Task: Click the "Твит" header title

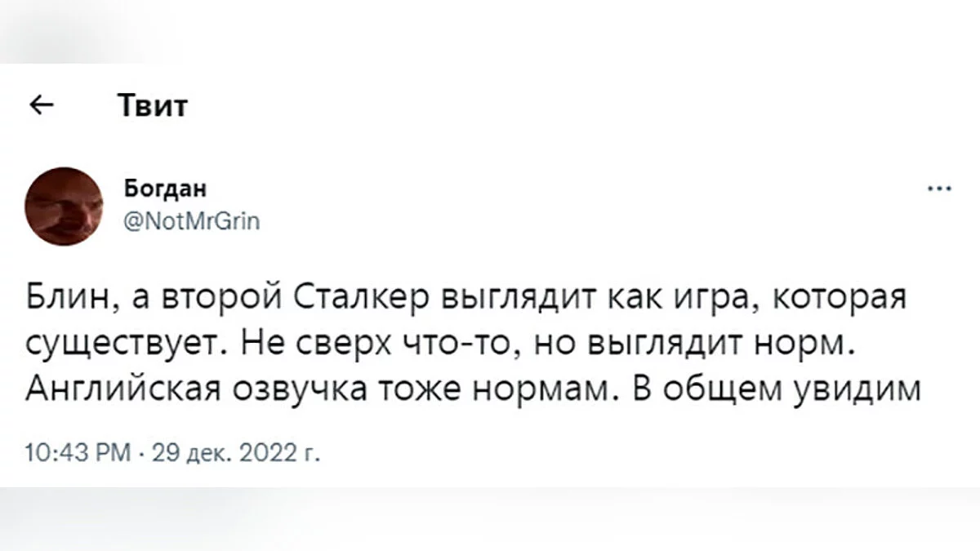Action: coord(153,106)
